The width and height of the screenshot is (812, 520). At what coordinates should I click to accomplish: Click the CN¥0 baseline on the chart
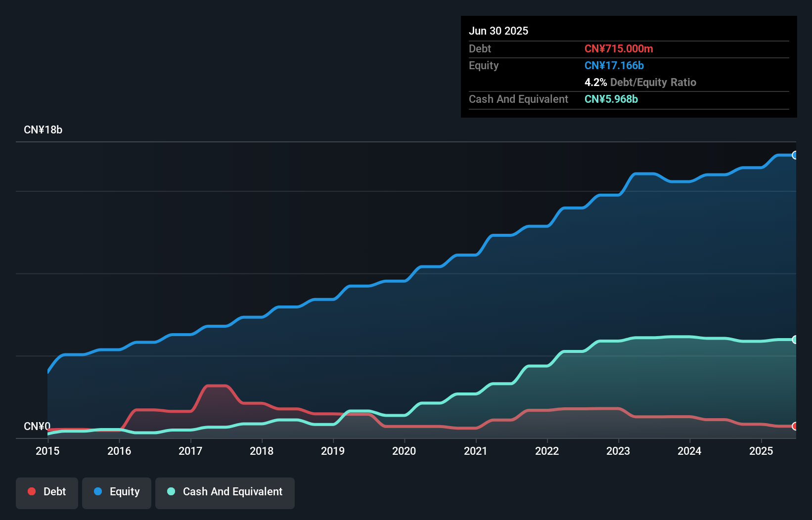[x=37, y=426]
